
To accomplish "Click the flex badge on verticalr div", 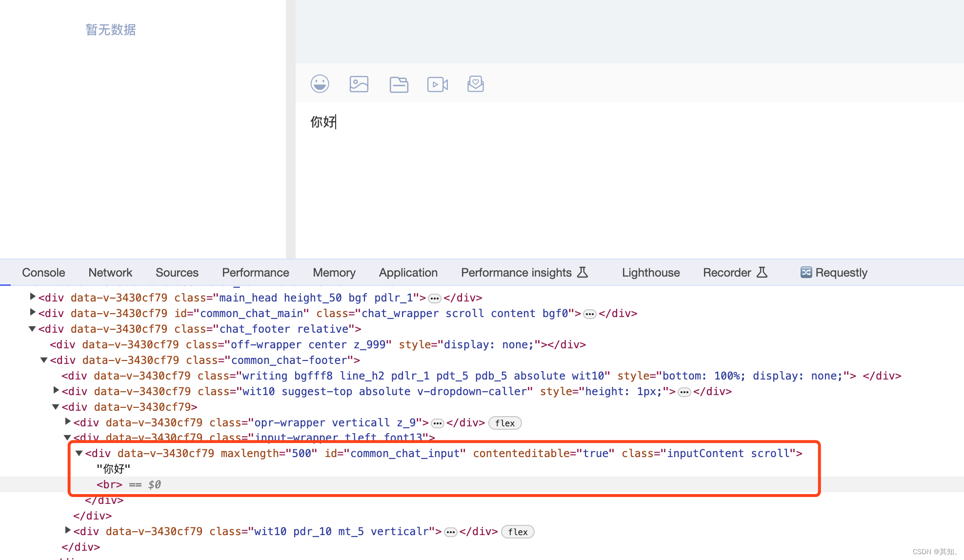I will pyautogui.click(x=518, y=532).
